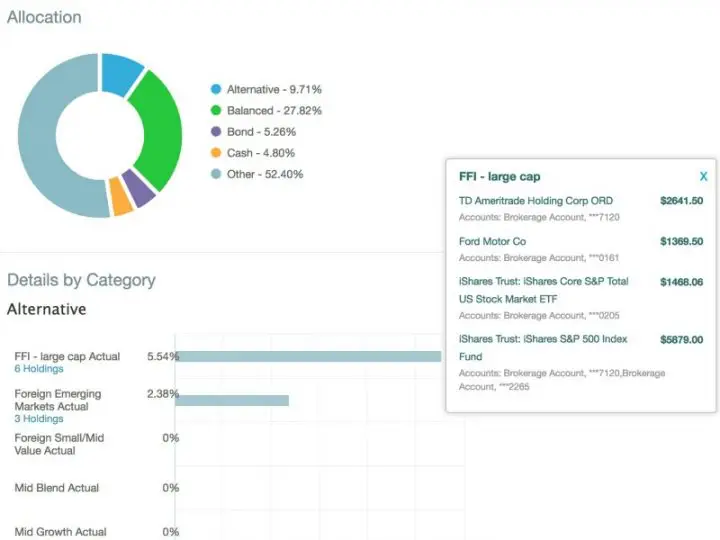
Task: Click the Foreign Emerging Markets bar
Action: click(x=232, y=400)
